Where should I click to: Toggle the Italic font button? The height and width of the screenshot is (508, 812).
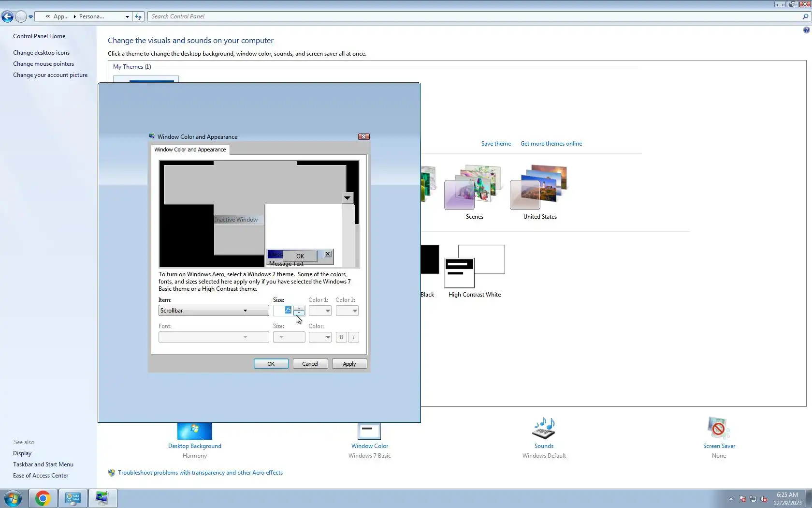(354, 337)
